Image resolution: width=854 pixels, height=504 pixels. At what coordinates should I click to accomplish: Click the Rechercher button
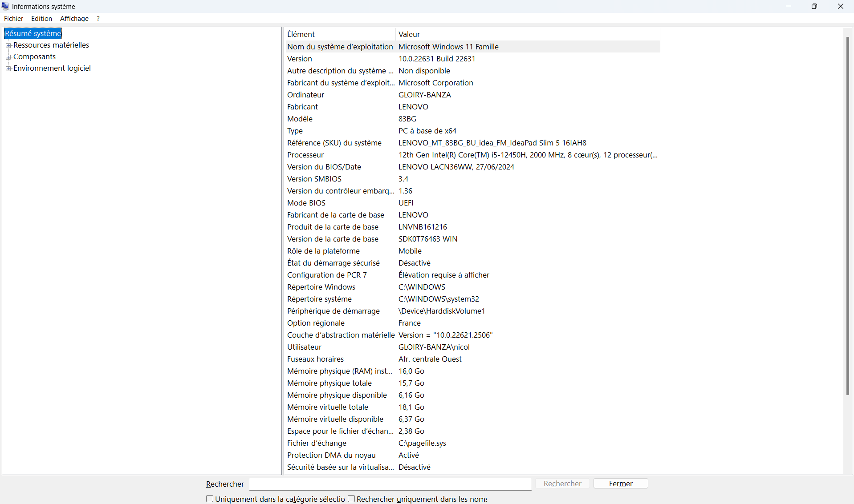[562, 484]
